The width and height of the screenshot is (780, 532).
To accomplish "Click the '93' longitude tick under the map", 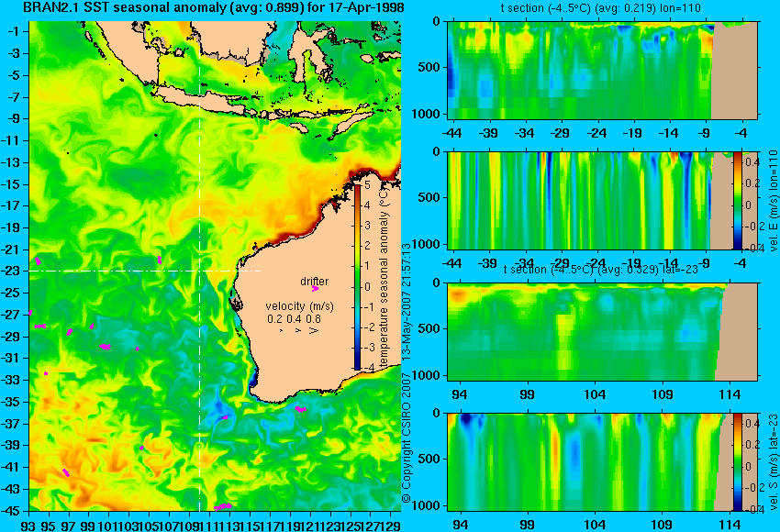I will [x=28, y=526].
